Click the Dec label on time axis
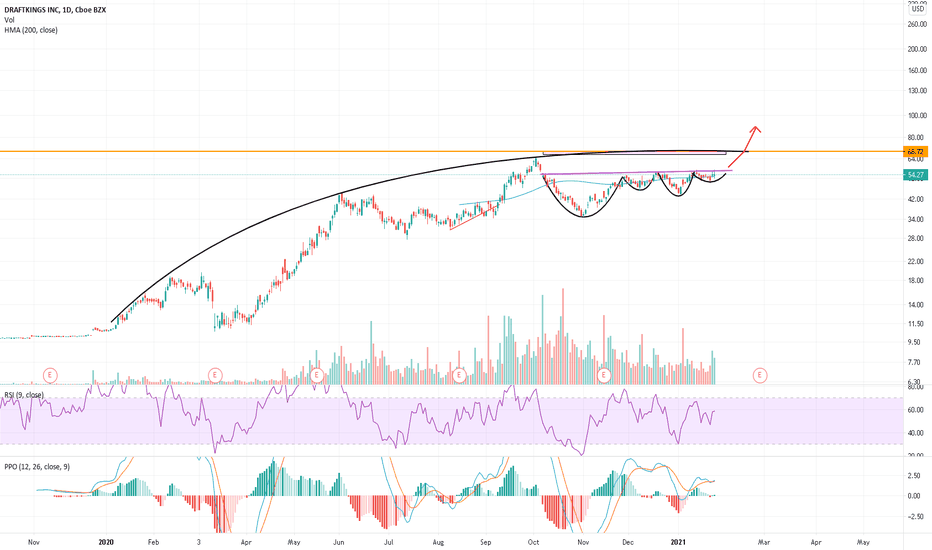Image resolution: width=932 pixels, height=550 pixels. pyautogui.click(x=628, y=542)
